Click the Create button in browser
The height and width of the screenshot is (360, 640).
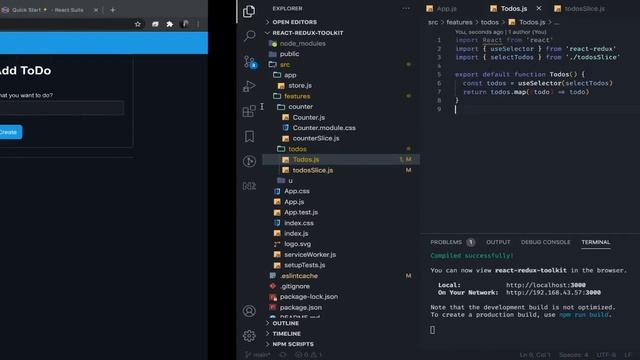pos(9,132)
